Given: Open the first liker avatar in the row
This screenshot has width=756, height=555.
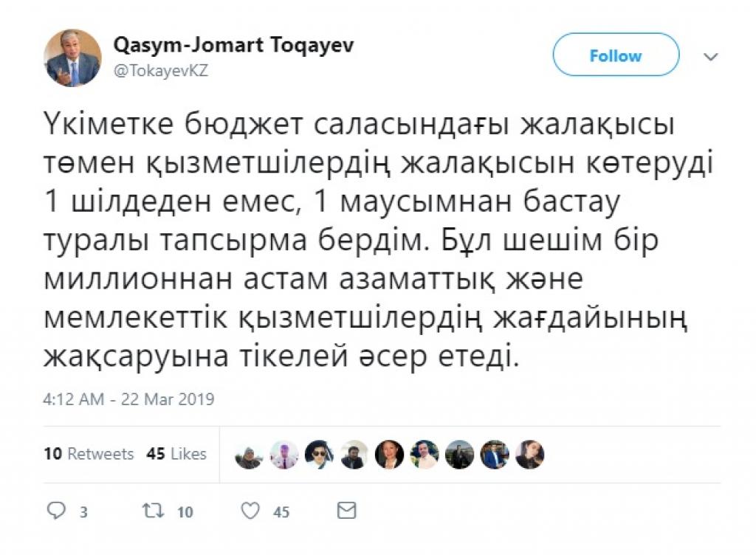Looking at the screenshot, I should tap(249, 455).
